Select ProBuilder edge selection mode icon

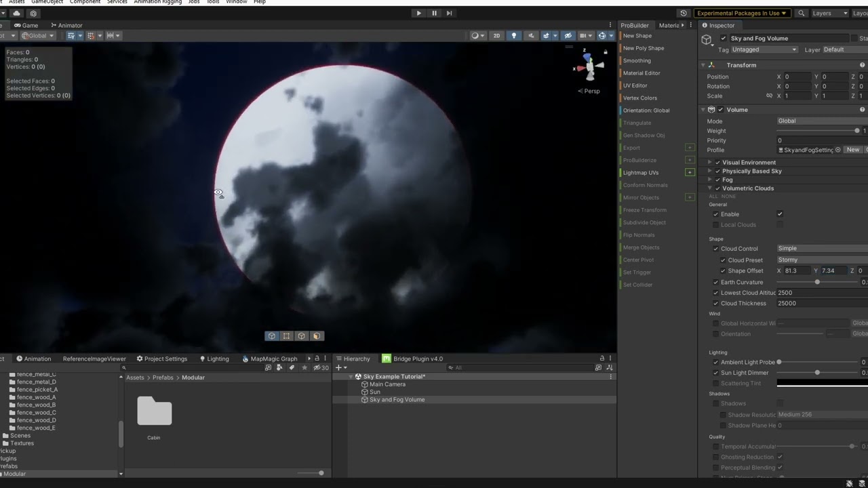click(302, 336)
